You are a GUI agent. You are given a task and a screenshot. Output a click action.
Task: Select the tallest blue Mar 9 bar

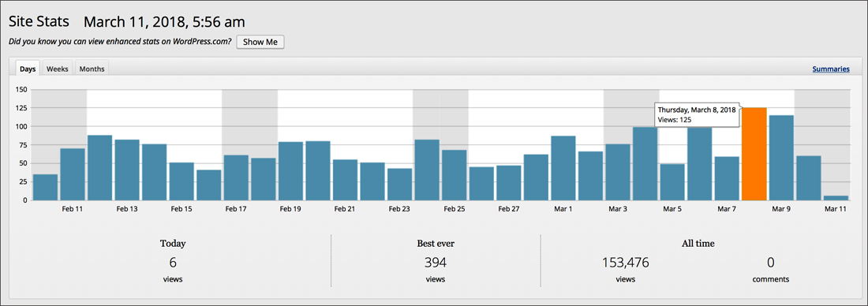click(781, 158)
